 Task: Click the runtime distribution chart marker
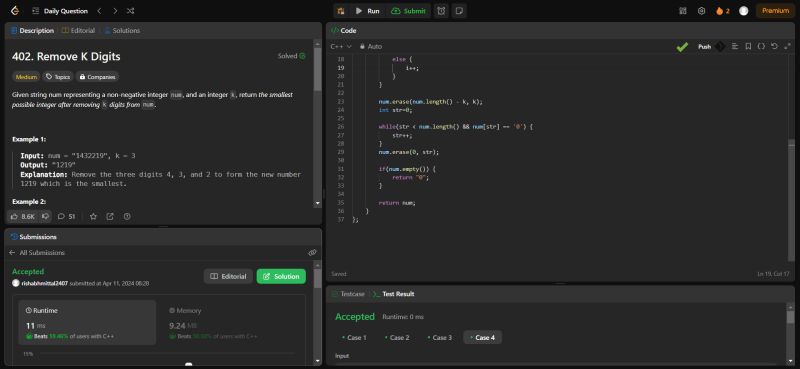coord(188,365)
